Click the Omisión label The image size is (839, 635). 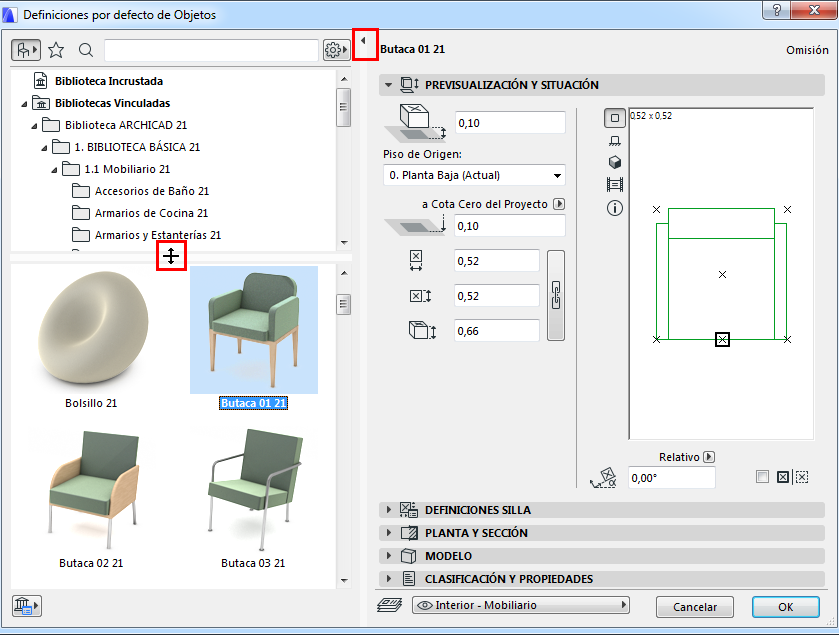(x=807, y=50)
